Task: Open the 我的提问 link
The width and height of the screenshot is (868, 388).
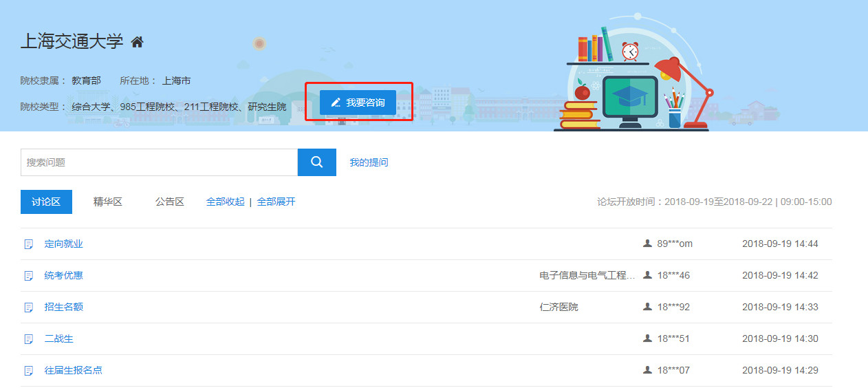Action: (369, 162)
